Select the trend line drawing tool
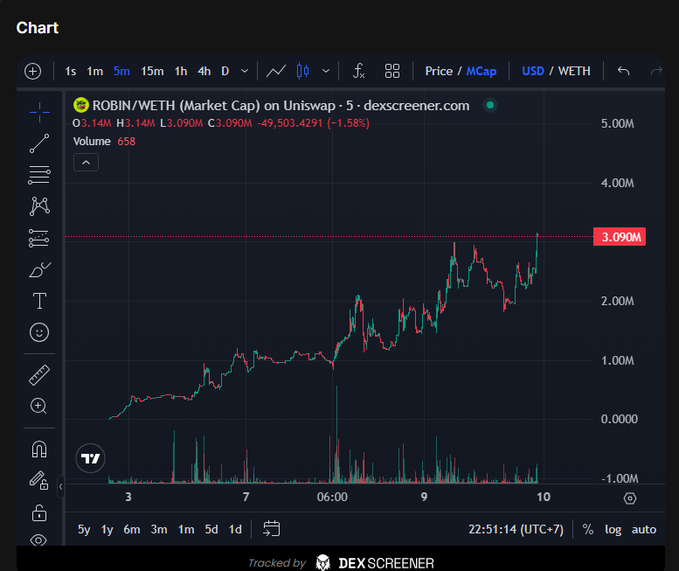Image resolution: width=679 pixels, height=571 pixels. pos(39,143)
